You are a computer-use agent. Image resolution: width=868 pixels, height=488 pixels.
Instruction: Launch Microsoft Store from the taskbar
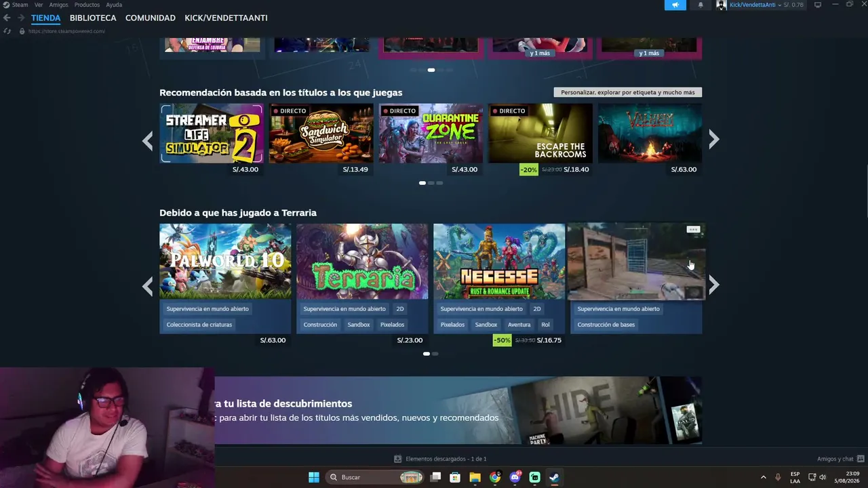456,477
